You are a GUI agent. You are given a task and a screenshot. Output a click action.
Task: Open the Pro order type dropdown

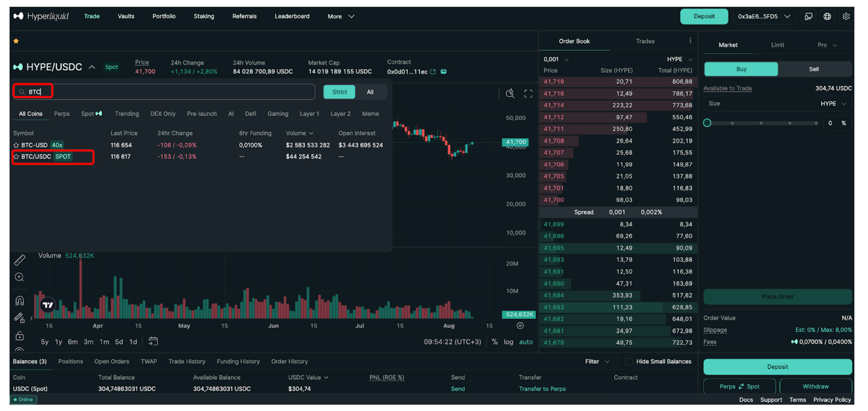[827, 45]
